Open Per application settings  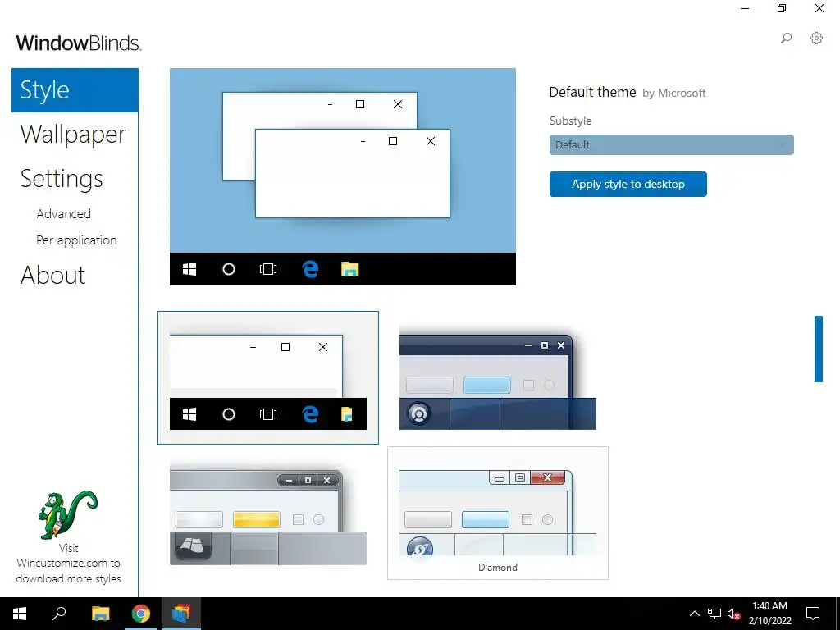coord(76,240)
